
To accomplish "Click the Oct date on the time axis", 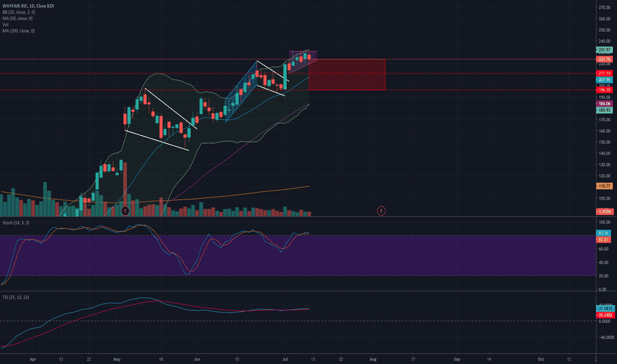I will [541, 359].
